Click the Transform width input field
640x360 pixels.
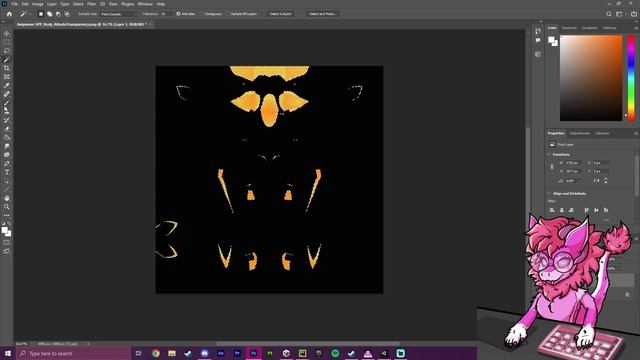[x=573, y=163]
